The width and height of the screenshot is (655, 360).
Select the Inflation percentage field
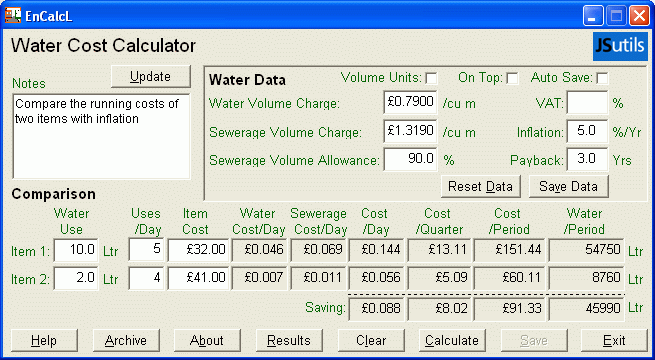point(587,131)
